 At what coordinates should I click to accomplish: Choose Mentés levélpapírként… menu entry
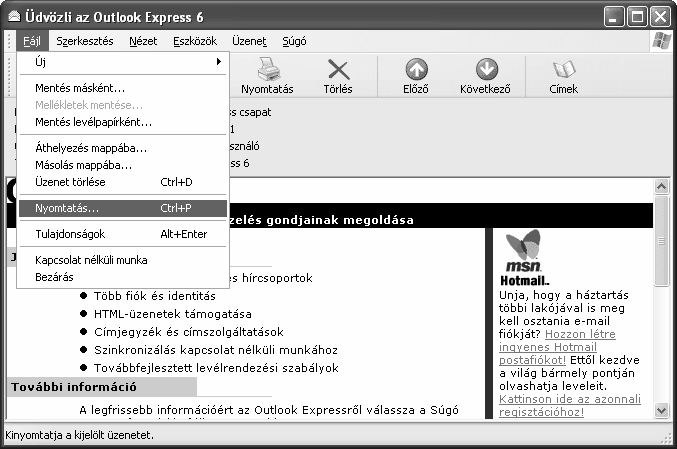pyautogui.click(x=123, y=122)
